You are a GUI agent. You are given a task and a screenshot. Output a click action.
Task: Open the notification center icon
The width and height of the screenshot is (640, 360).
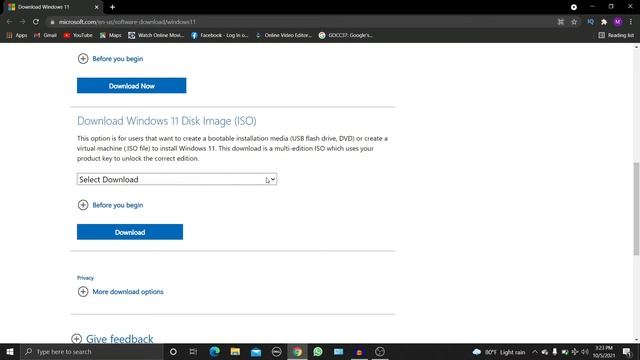627,352
